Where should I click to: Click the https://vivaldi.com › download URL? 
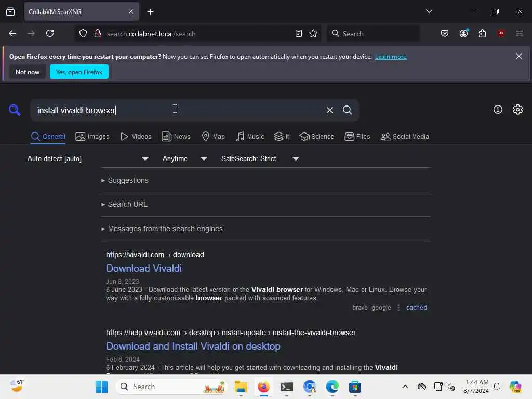155,255
